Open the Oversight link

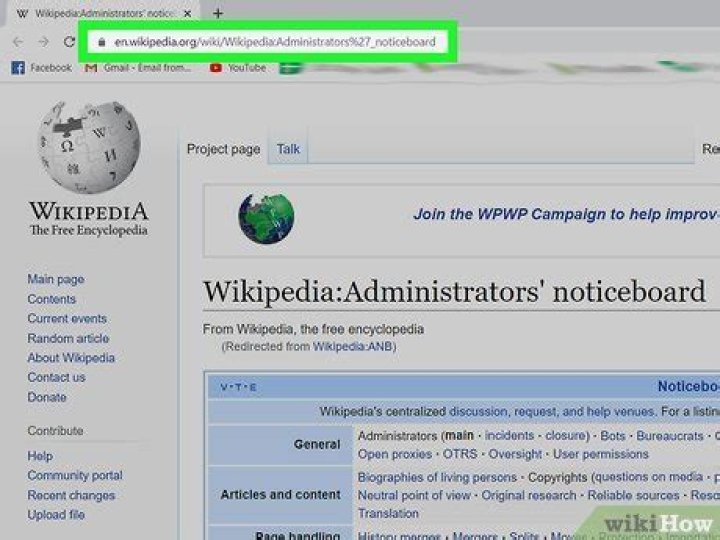pos(515,454)
